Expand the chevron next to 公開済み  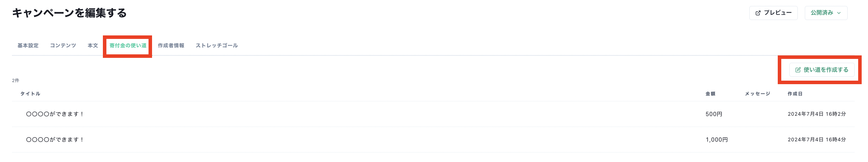839,13
